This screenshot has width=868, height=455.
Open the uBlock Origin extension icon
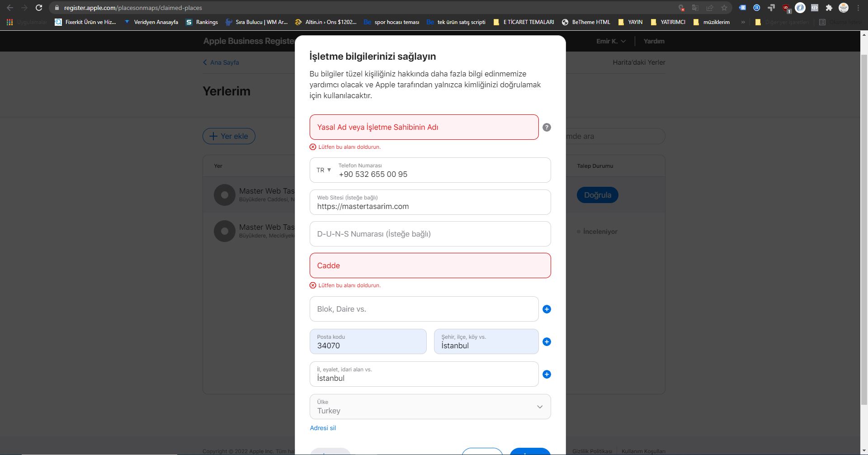786,8
